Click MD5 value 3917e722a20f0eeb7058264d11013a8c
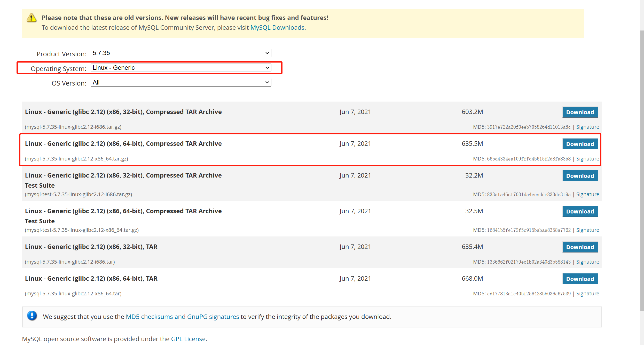Image resolution: width=644 pixels, height=345 pixels. (529, 127)
